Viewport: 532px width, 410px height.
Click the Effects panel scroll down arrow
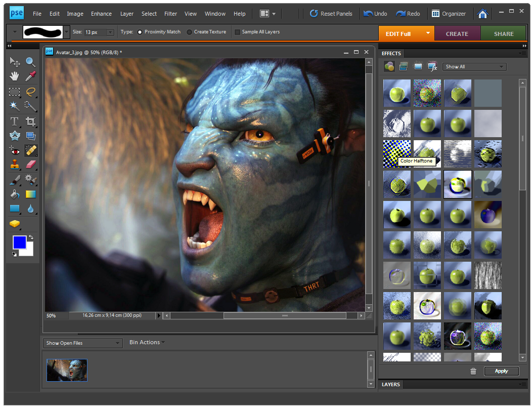click(x=522, y=357)
